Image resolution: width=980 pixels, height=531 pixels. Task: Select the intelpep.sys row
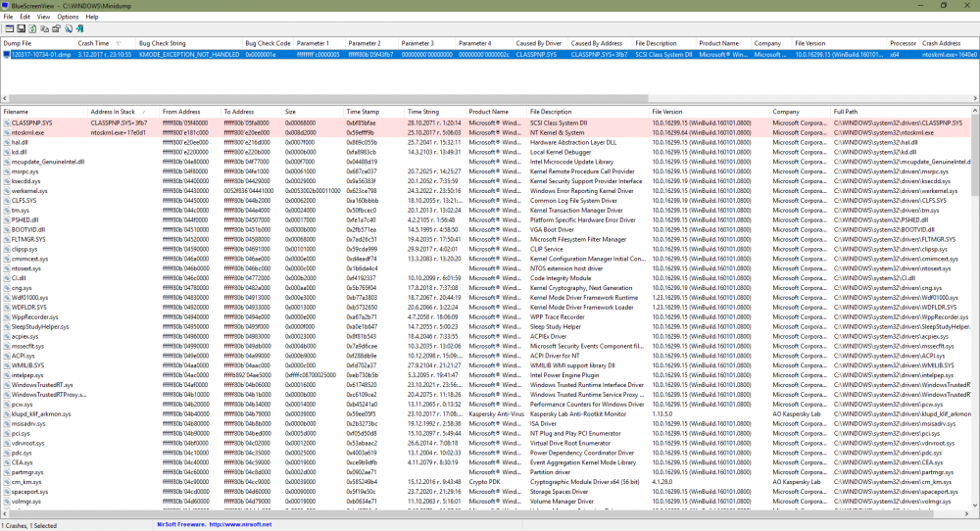[x=486, y=375]
